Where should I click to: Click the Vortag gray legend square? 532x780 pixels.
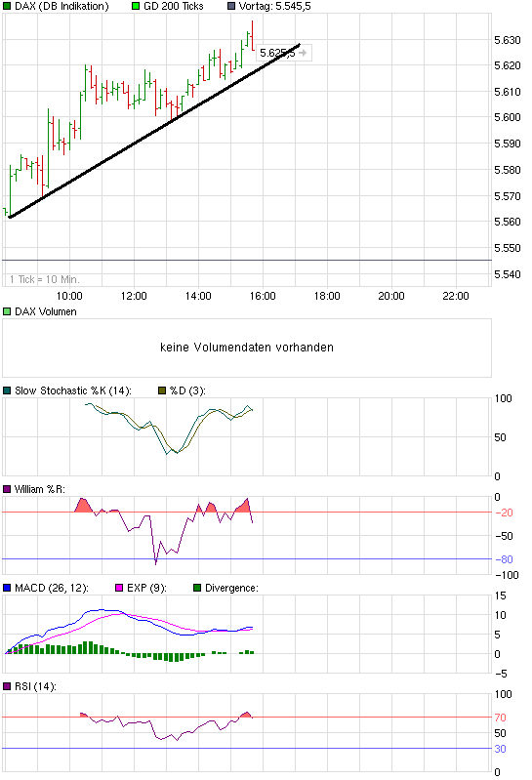pos(231,7)
